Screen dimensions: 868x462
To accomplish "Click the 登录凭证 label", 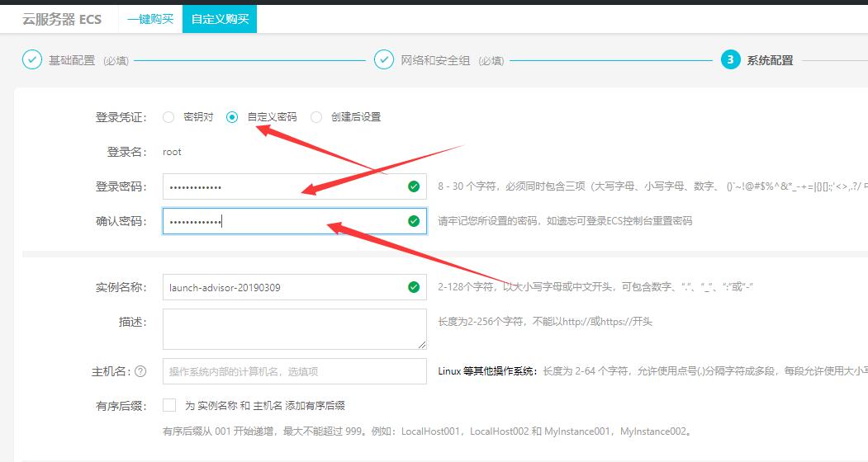I will (x=121, y=117).
